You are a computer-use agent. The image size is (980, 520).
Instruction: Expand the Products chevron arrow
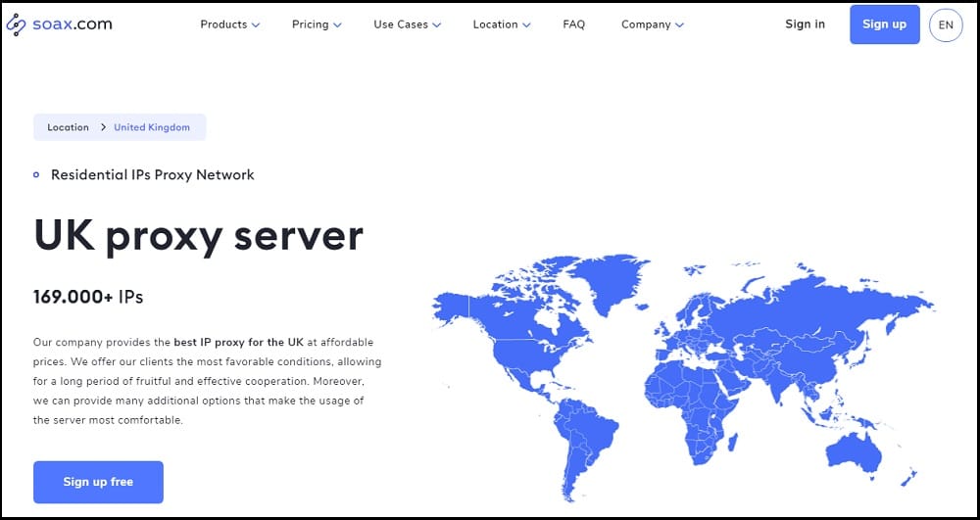[256, 24]
